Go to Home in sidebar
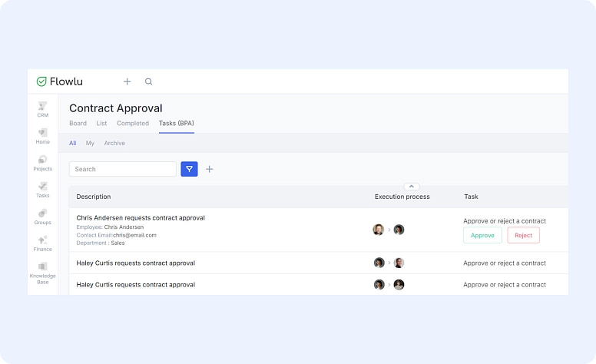This screenshot has width=596, height=364. point(42,136)
